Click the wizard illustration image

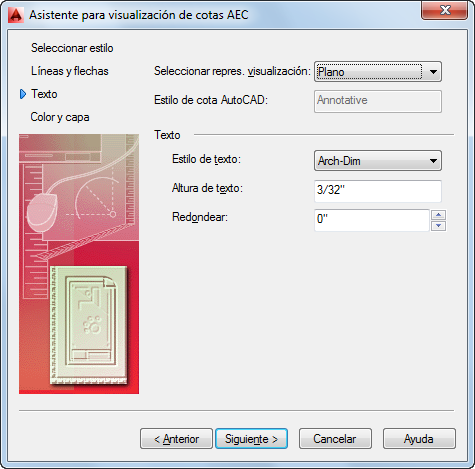click(79, 264)
